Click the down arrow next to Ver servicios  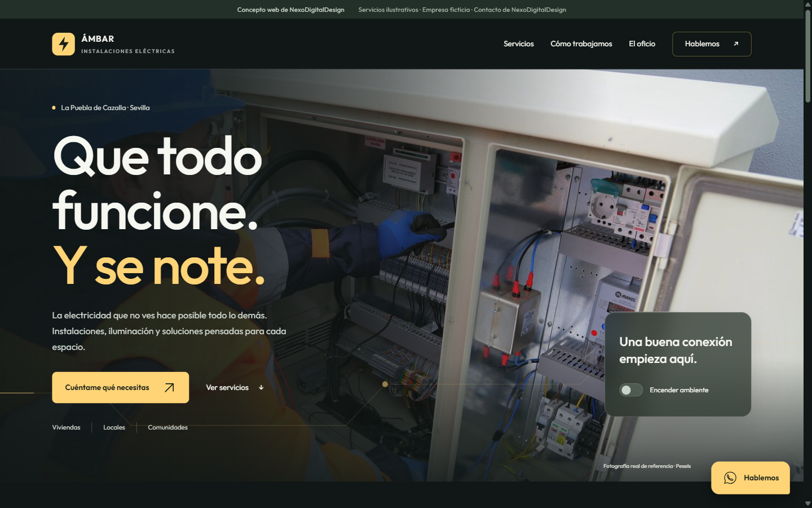(x=261, y=388)
